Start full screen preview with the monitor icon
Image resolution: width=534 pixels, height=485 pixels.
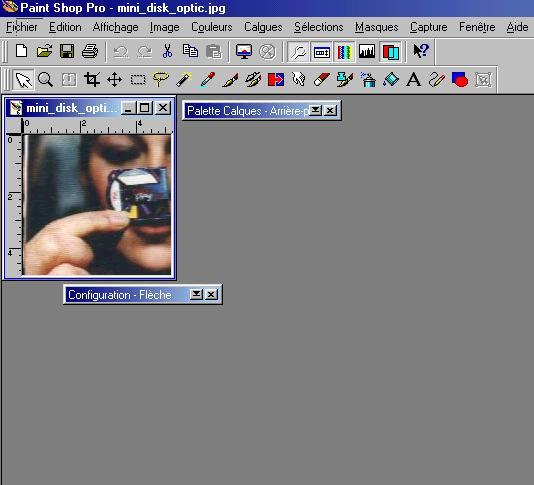click(x=244, y=51)
